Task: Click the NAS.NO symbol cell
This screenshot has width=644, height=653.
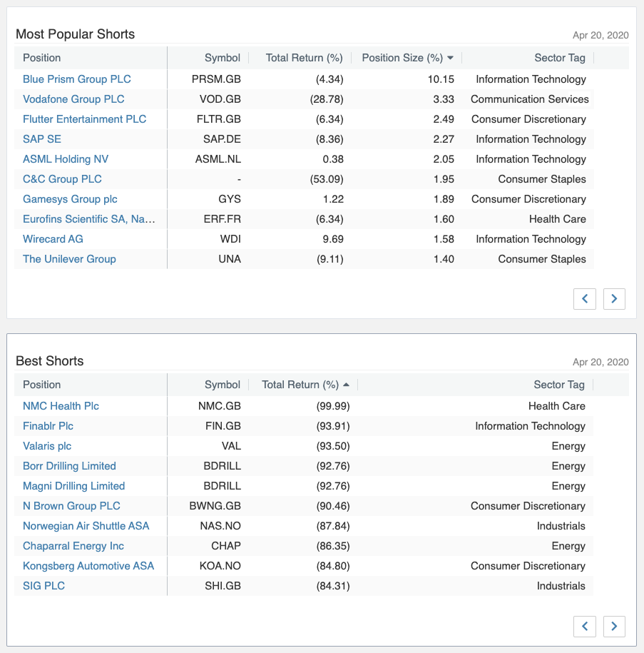Action: [220, 526]
